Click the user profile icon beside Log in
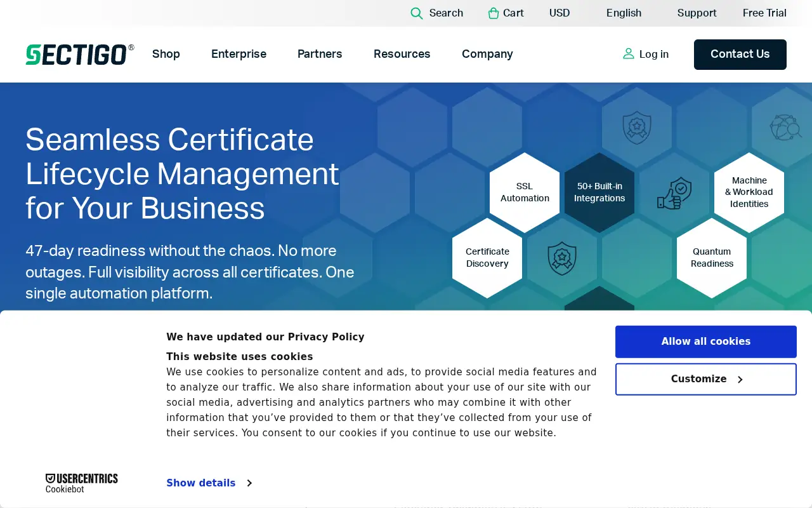The image size is (812, 508). [629, 54]
